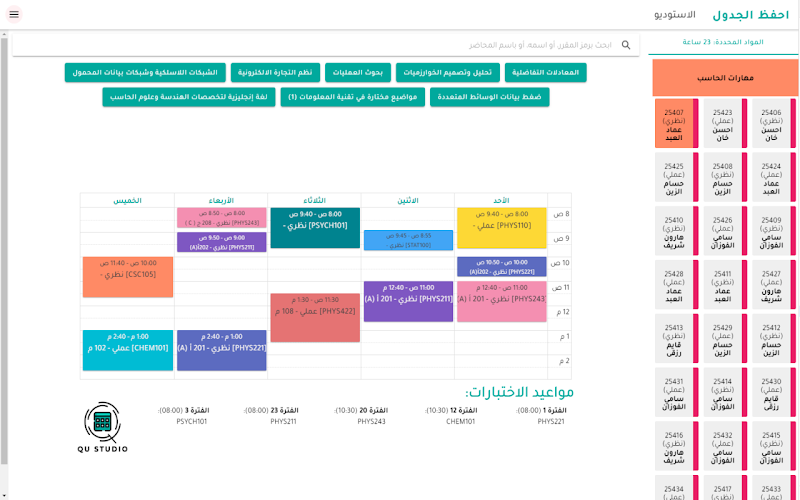Click the احفظ الجدول title link
Image resolution: width=800 pixels, height=500 pixels.
[x=751, y=15]
